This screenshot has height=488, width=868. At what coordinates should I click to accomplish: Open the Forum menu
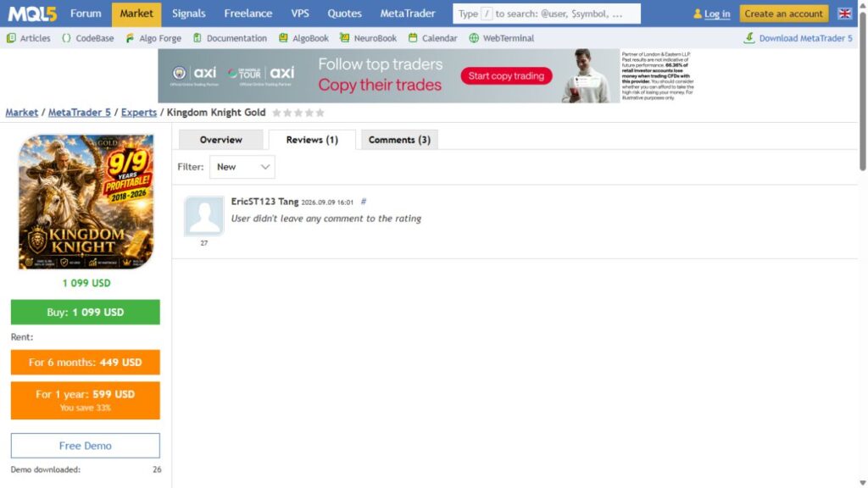(86, 14)
